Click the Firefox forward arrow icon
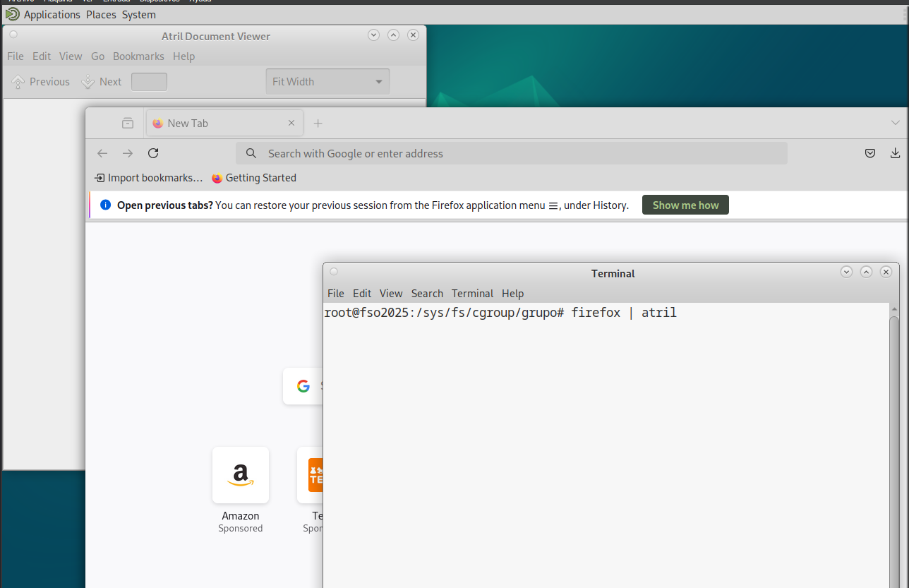 pos(128,153)
